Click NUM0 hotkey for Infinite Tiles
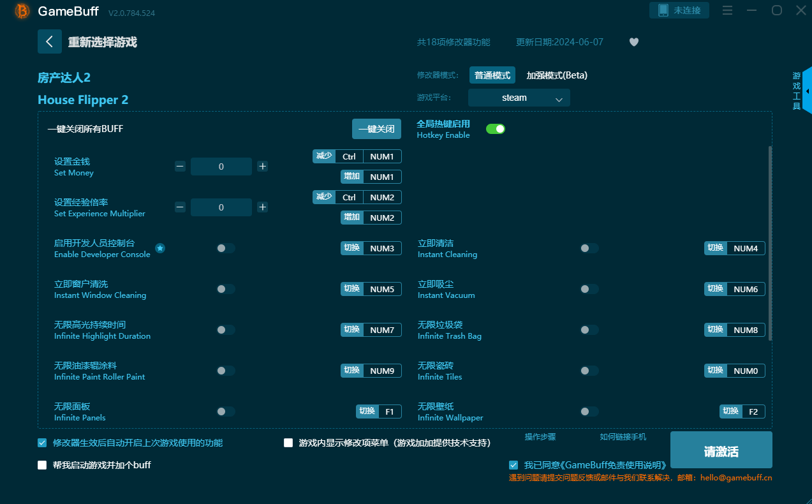This screenshot has height=504, width=812. [x=746, y=371]
